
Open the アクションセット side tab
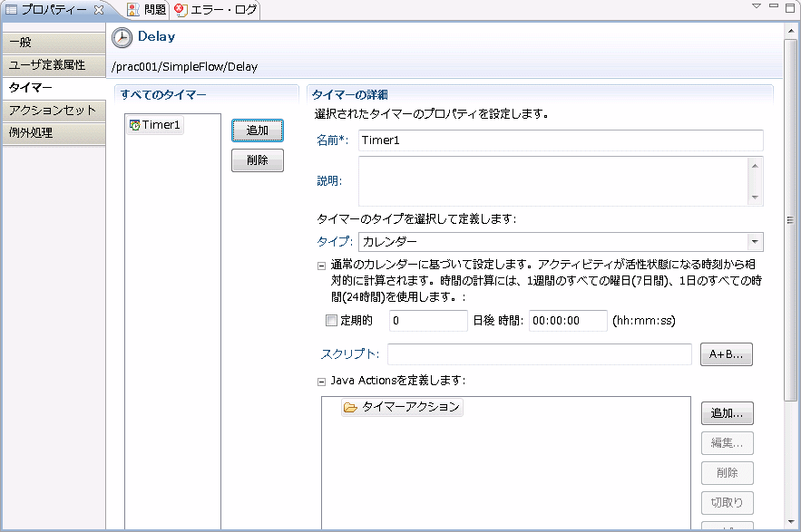point(53,111)
